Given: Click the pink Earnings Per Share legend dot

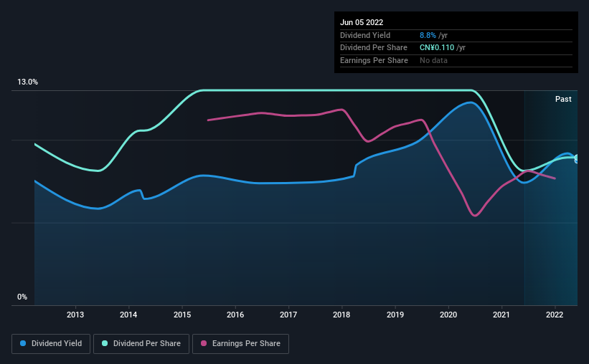Looking at the screenshot, I should (x=204, y=343).
